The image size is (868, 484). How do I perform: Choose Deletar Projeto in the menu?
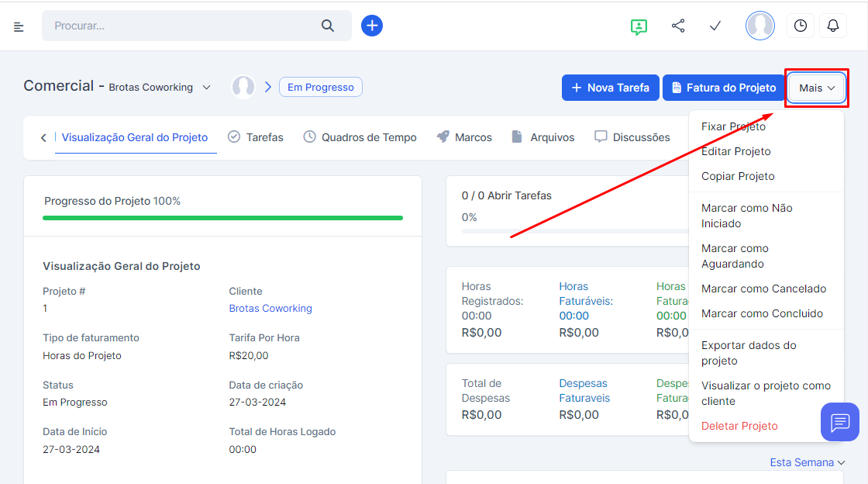click(739, 426)
